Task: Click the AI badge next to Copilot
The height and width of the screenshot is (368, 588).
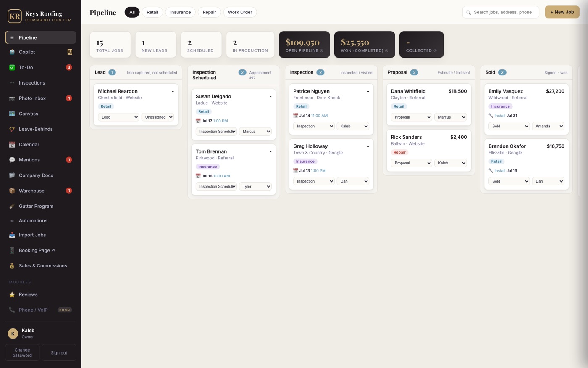Action: [x=70, y=52]
